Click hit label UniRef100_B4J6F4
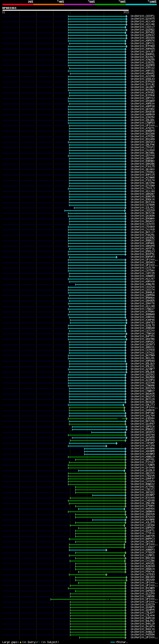 143,627
